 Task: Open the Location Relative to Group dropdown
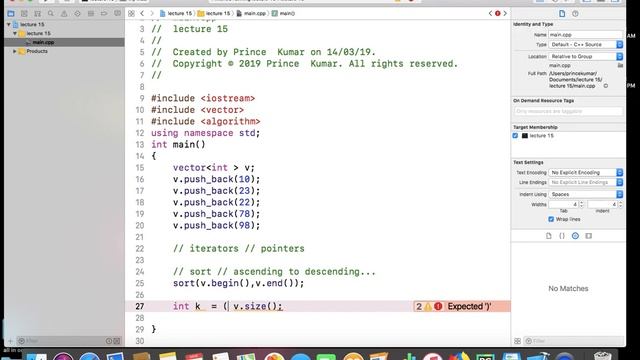pos(586,56)
